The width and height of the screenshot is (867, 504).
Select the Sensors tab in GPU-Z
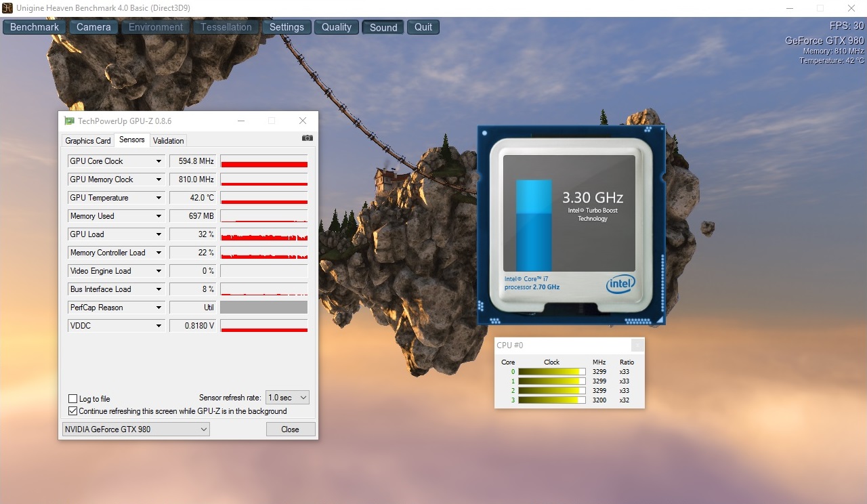[x=132, y=140]
